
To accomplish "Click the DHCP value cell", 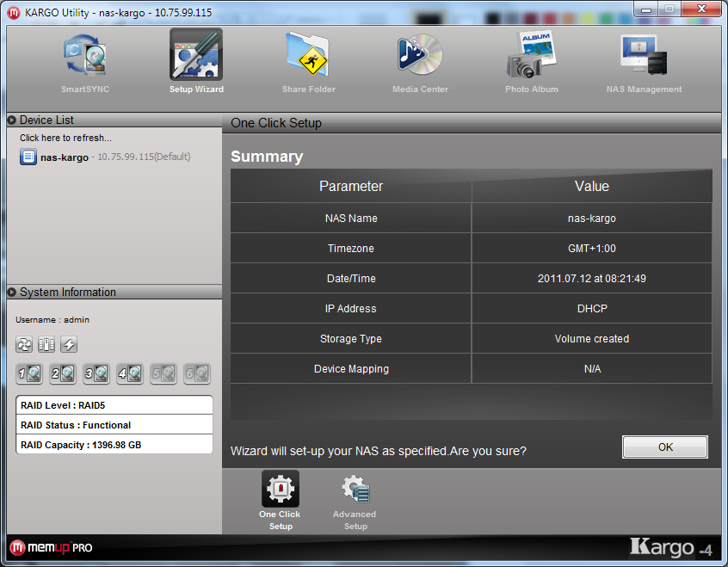I will (592, 308).
